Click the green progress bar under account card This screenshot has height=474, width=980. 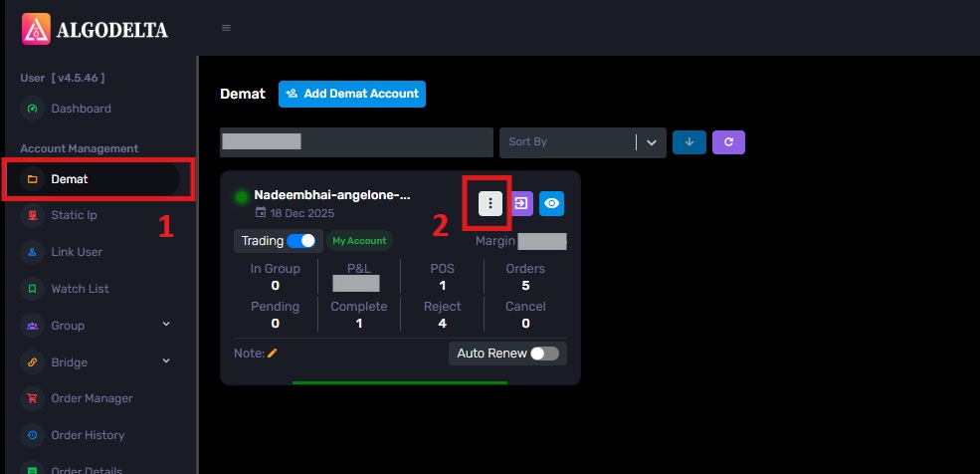[x=400, y=382]
